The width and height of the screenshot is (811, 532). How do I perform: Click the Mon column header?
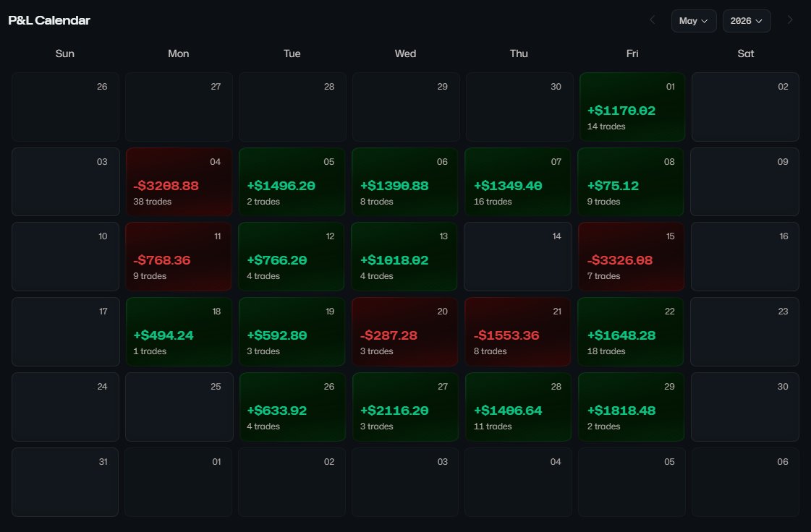point(179,53)
